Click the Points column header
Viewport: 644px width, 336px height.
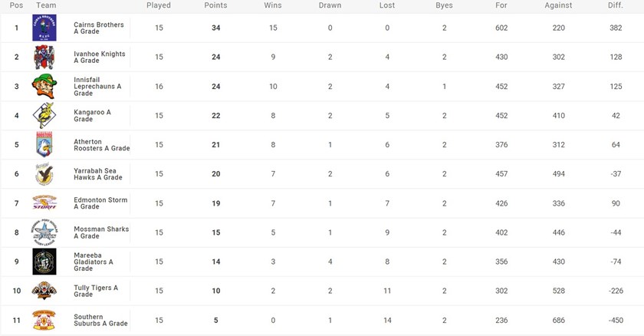216,5
